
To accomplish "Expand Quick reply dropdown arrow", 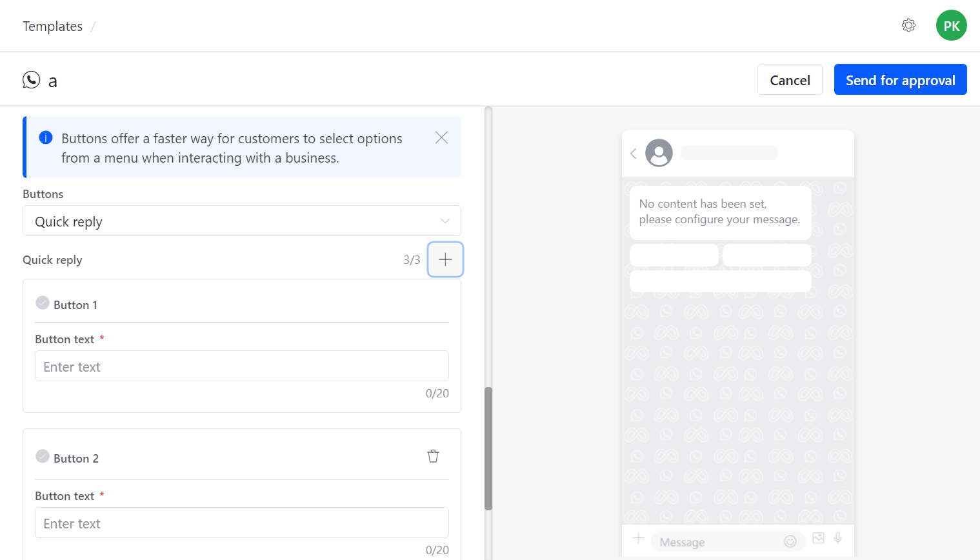I will pos(445,221).
